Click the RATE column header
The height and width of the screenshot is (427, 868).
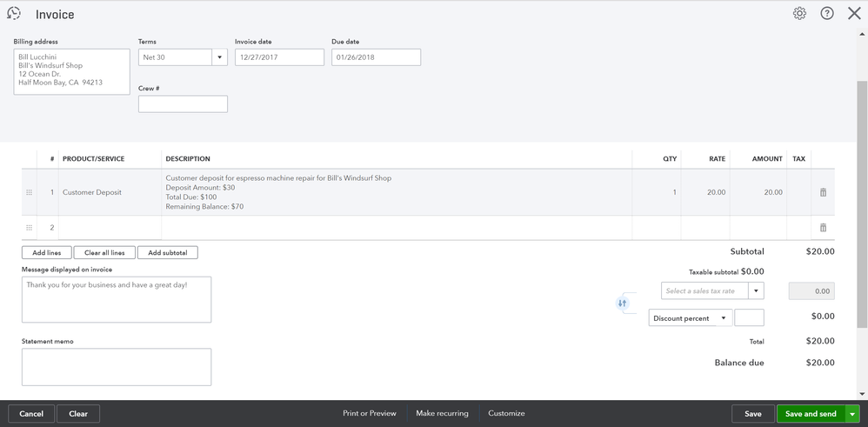tap(718, 159)
